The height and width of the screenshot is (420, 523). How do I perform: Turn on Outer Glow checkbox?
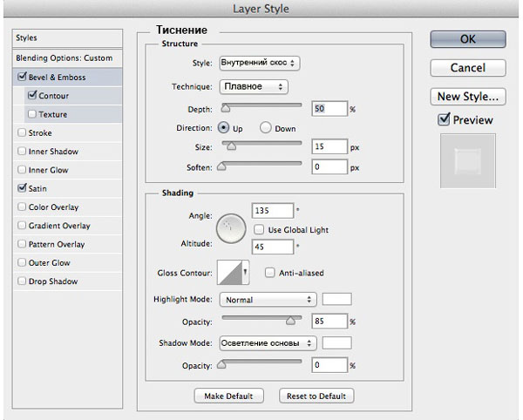22,262
